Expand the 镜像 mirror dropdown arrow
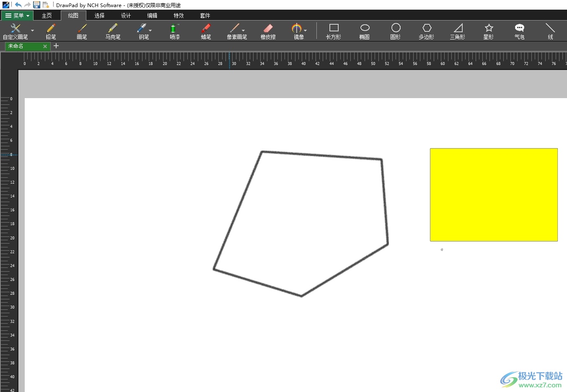The width and height of the screenshot is (567, 392). click(306, 31)
